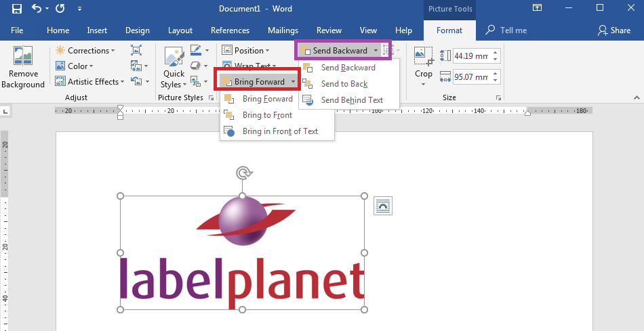Open the Help tab
The height and width of the screenshot is (331, 644).
pyautogui.click(x=404, y=30)
